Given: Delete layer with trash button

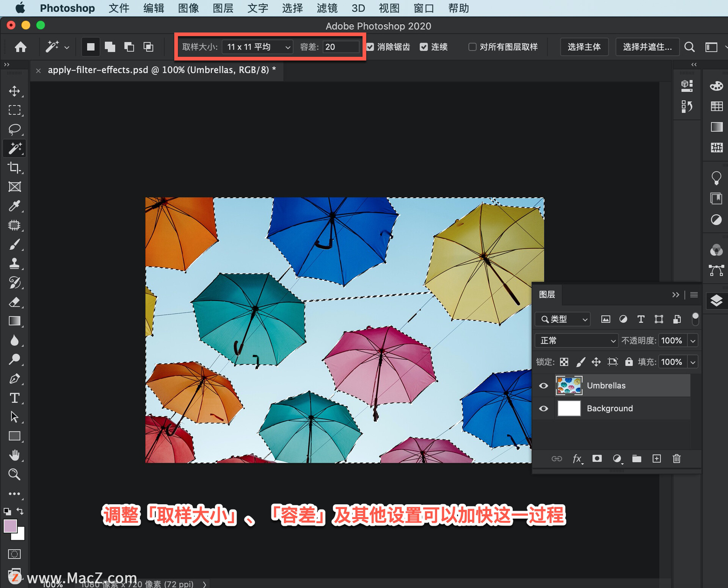Looking at the screenshot, I should (x=676, y=459).
